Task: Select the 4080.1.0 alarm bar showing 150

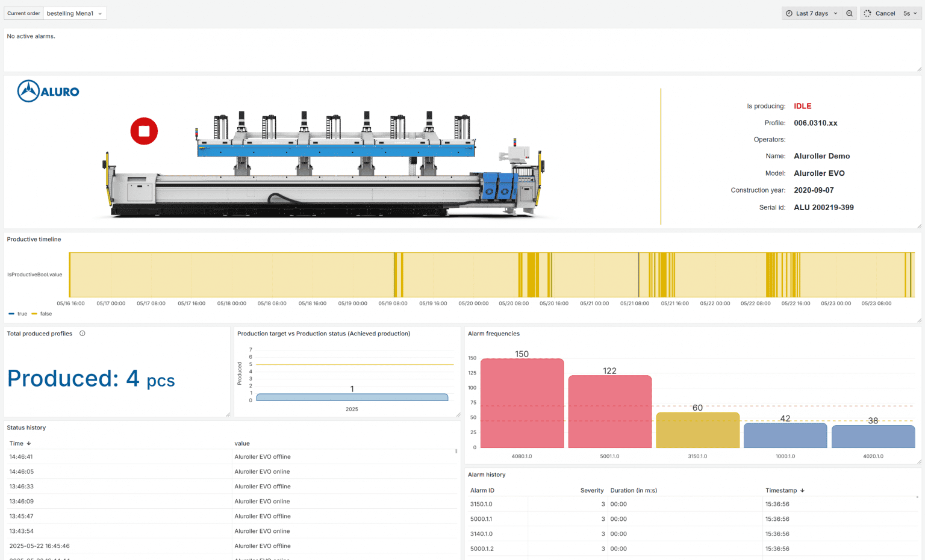Action: tap(522, 403)
